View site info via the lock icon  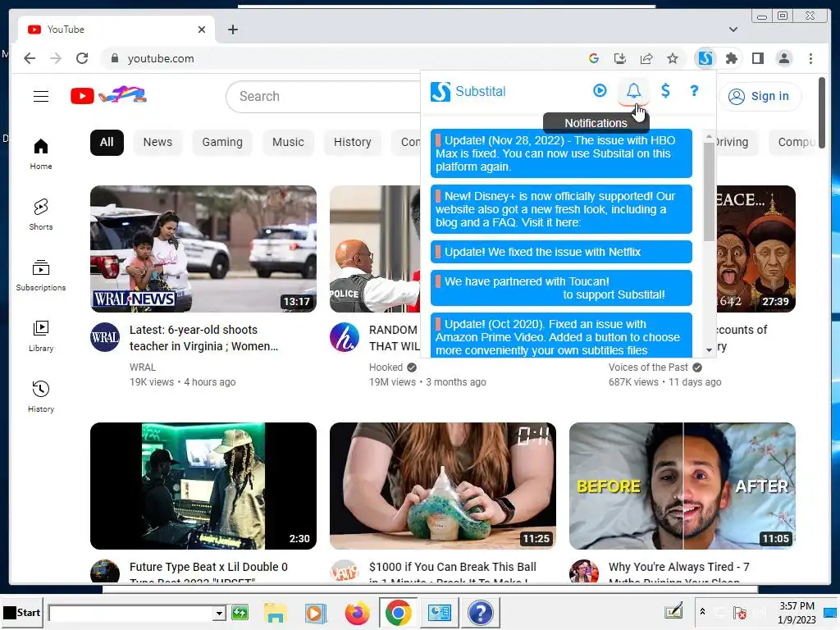pyautogui.click(x=114, y=58)
